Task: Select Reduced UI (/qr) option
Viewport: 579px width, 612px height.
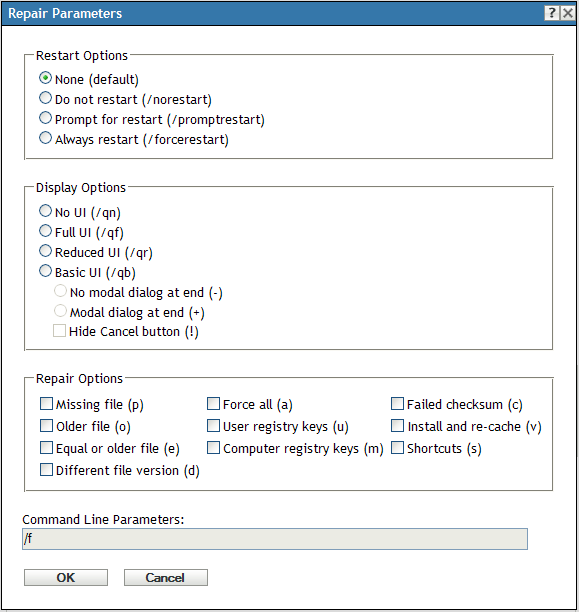Action: 45,251
